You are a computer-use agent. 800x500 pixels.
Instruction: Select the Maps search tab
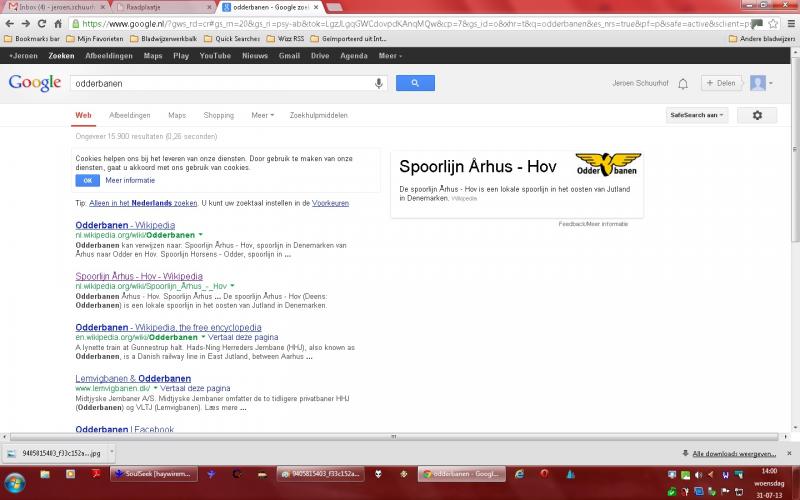click(x=177, y=115)
